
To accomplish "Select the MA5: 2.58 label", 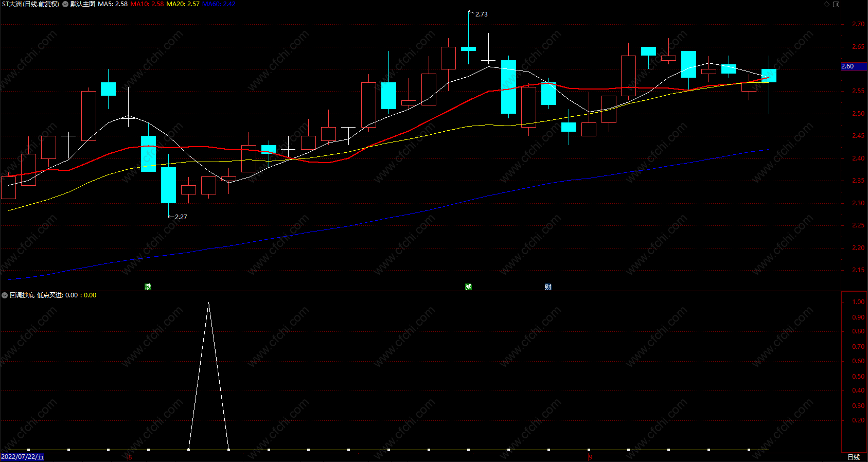I will coord(113,4).
